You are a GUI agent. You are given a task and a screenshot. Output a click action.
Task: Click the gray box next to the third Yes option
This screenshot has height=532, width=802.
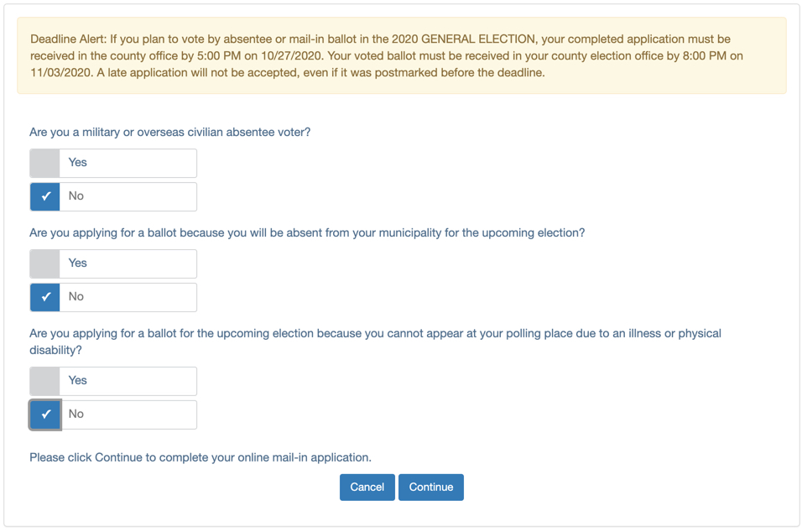pos(44,380)
